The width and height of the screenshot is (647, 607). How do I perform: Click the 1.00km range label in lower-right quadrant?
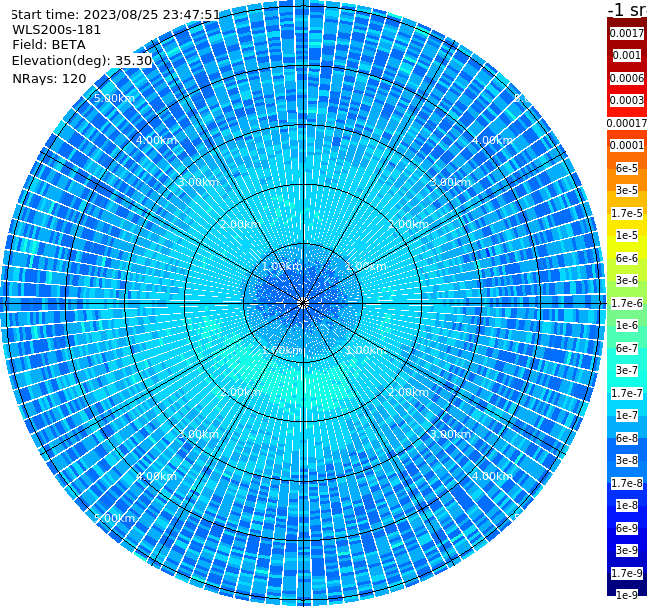366,350
